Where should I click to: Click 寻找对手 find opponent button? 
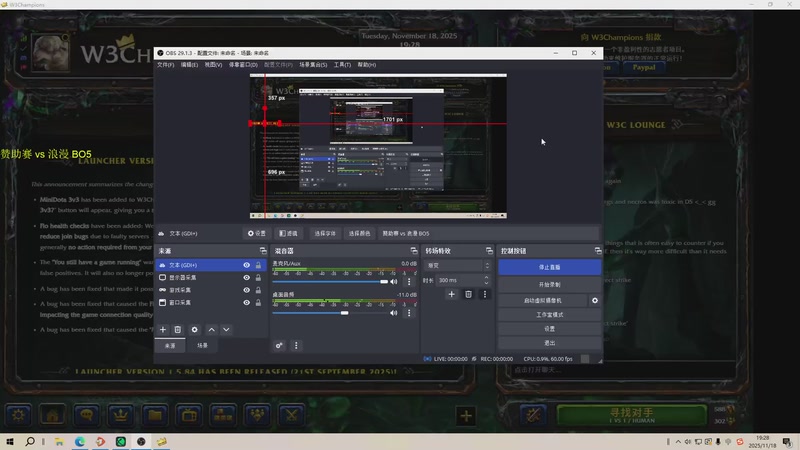pos(632,415)
